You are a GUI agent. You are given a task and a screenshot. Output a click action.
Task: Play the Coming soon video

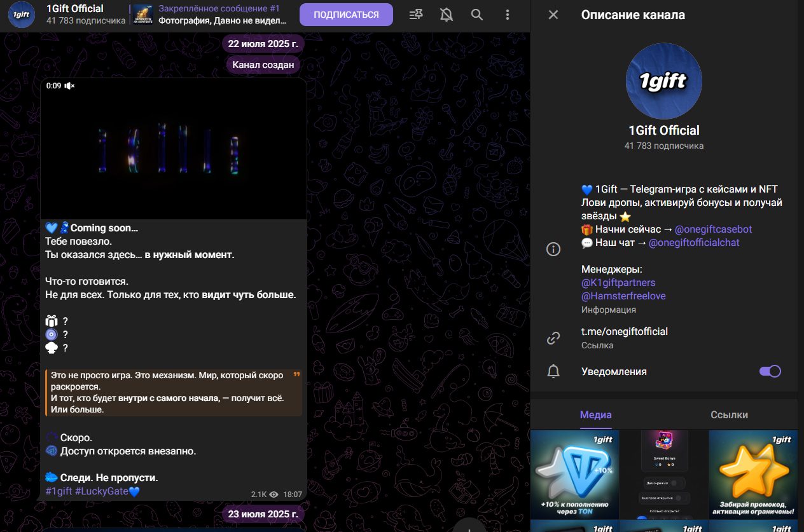click(x=173, y=149)
